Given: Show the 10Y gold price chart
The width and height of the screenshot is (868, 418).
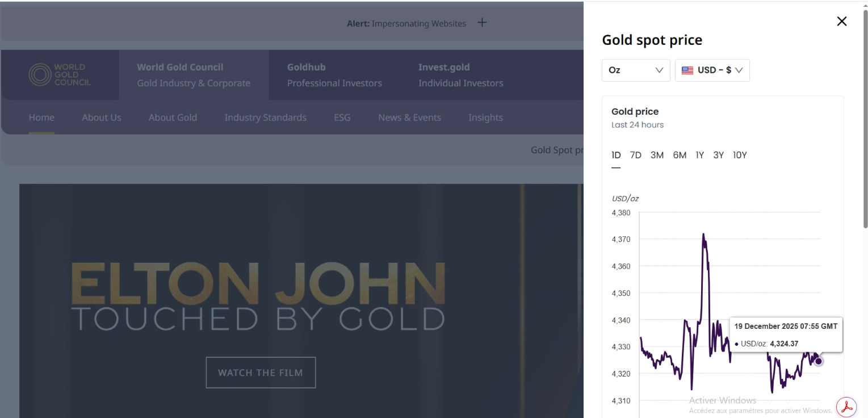Looking at the screenshot, I should click(x=740, y=155).
